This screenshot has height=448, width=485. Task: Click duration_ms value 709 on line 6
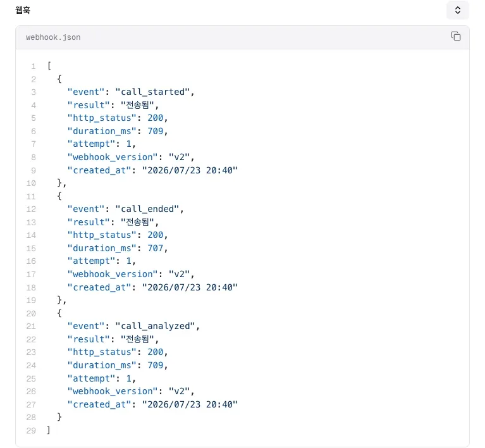(156, 131)
